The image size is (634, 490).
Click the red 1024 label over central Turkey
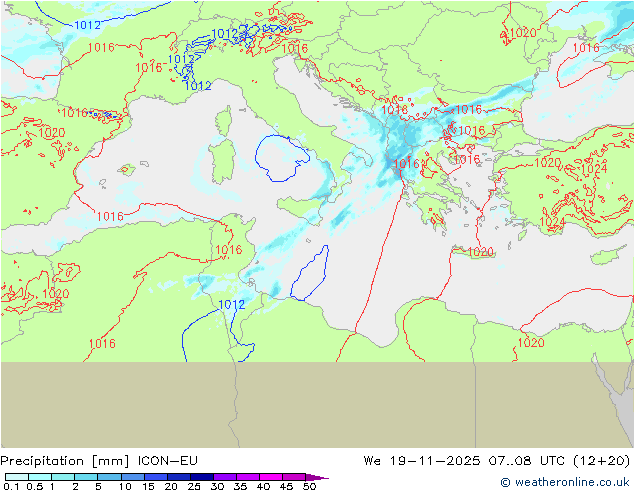(594, 168)
